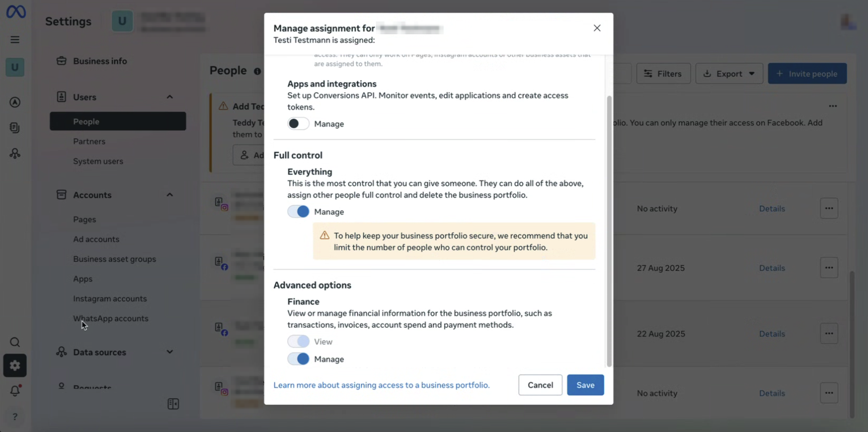This screenshot has height=432, width=868.
Task: Turn off the Everything Manage toggle
Action: (298, 211)
